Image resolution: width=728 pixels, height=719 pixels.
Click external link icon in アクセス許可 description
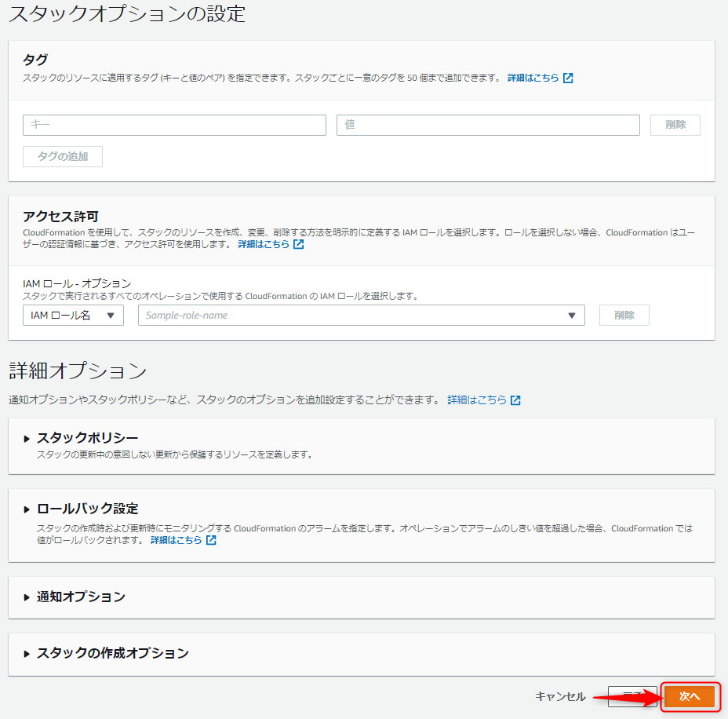click(299, 244)
